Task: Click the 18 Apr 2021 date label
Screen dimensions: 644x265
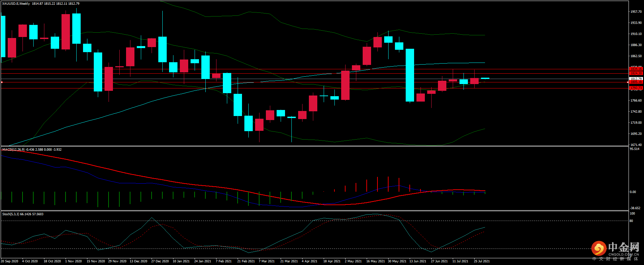Action: click(332, 261)
